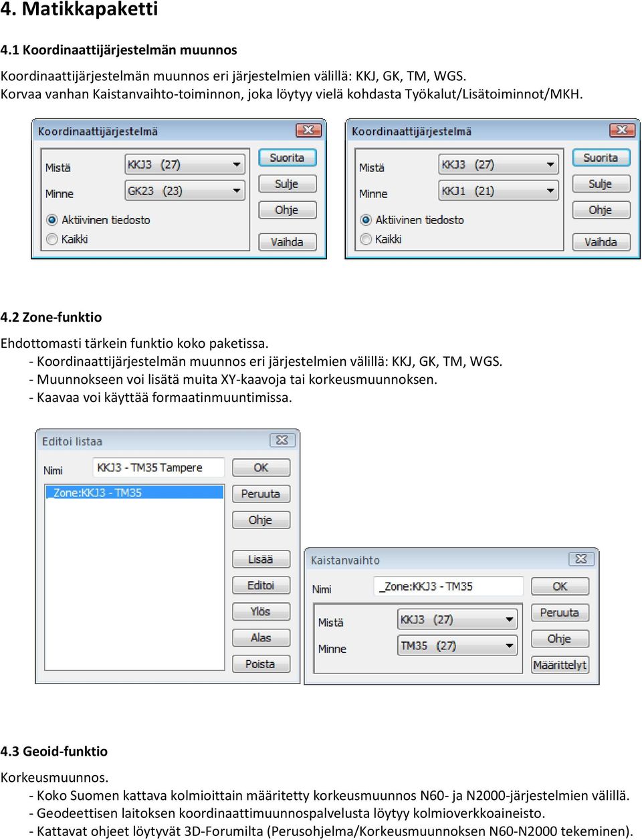Click heading 4.2 Zone-funktio
The height and width of the screenshot is (840, 642).
[x=51, y=317]
